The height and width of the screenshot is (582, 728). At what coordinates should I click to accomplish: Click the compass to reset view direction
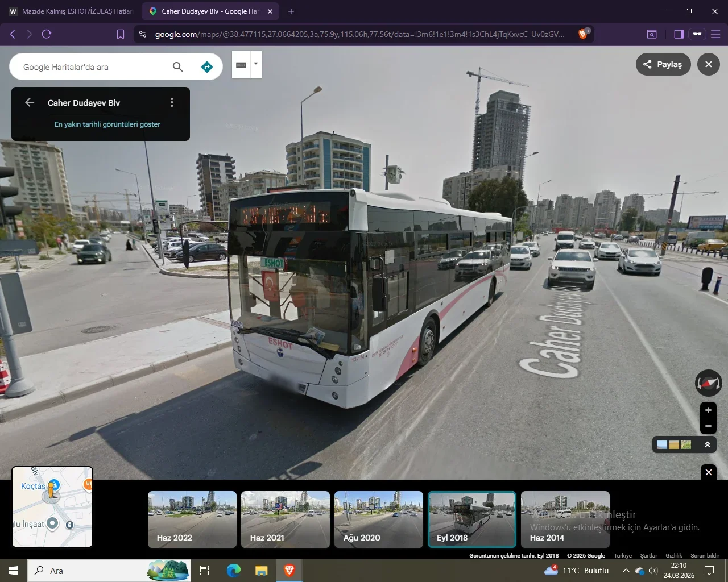pos(708,383)
